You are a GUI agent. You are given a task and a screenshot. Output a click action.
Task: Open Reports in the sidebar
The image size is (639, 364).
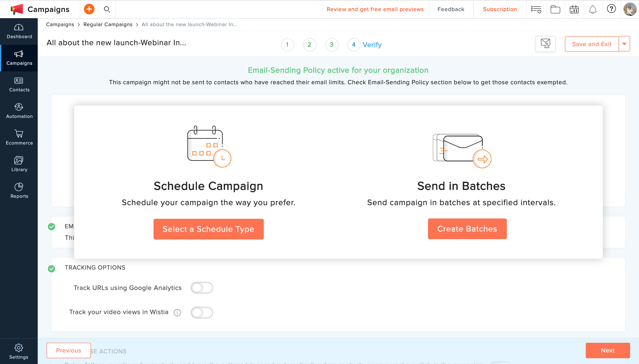pos(19,191)
